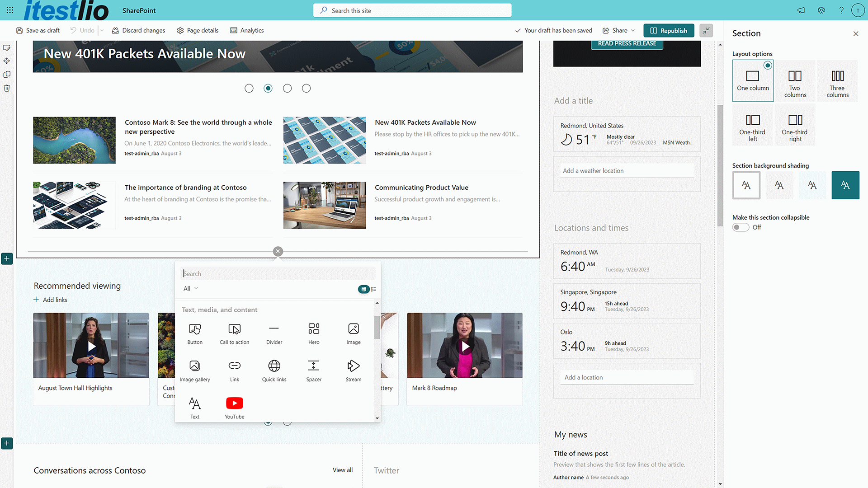Turn on Make this section collapsible
868x488 pixels.
[741, 227]
